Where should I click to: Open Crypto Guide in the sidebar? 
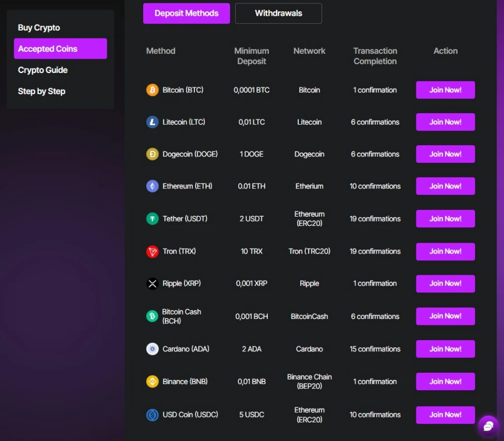click(x=43, y=70)
